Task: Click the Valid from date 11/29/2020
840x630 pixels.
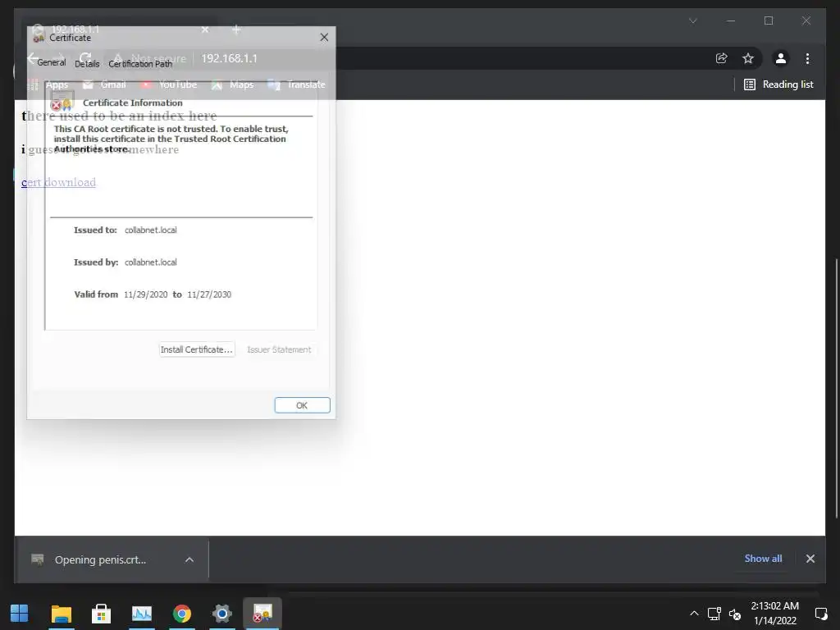Action: 146,294
